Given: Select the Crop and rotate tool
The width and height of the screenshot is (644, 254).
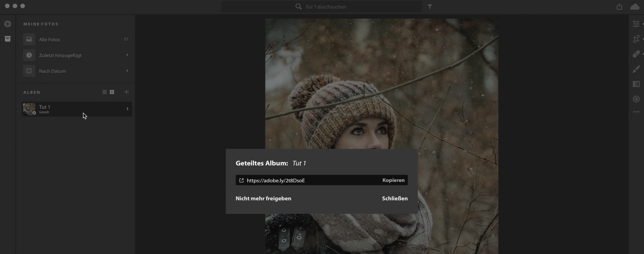Looking at the screenshot, I should tap(636, 39).
